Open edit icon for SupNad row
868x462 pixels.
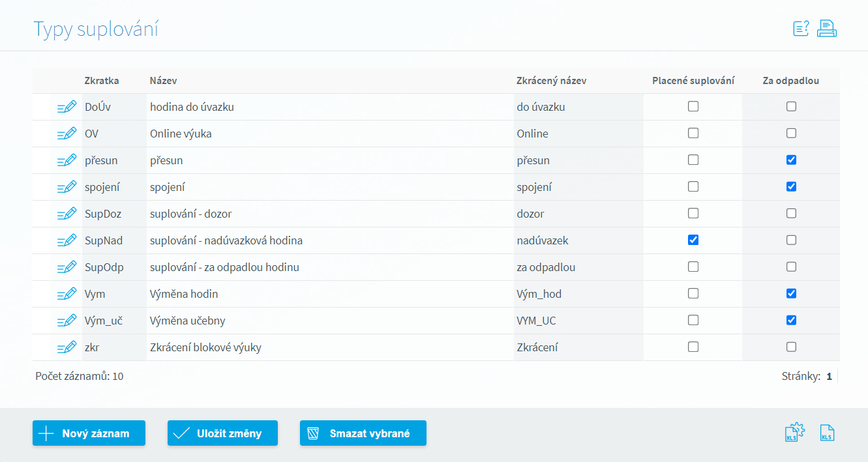tap(67, 240)
